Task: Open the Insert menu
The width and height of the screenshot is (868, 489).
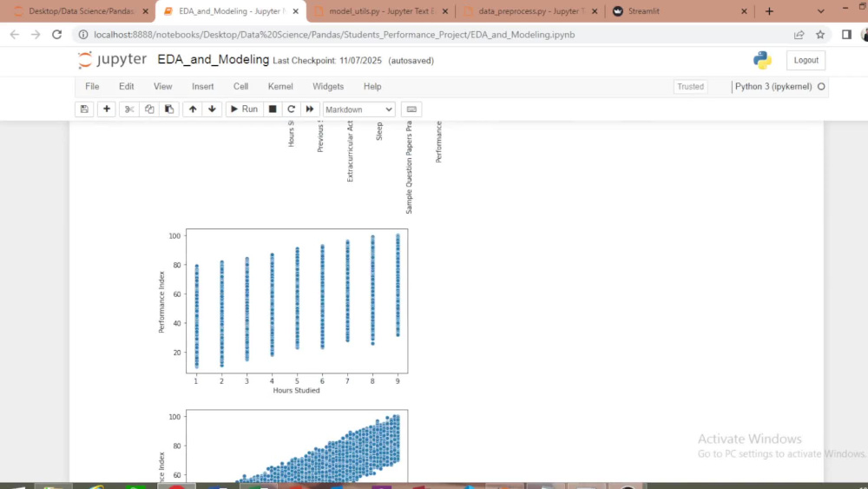Action: click(202, 86)
